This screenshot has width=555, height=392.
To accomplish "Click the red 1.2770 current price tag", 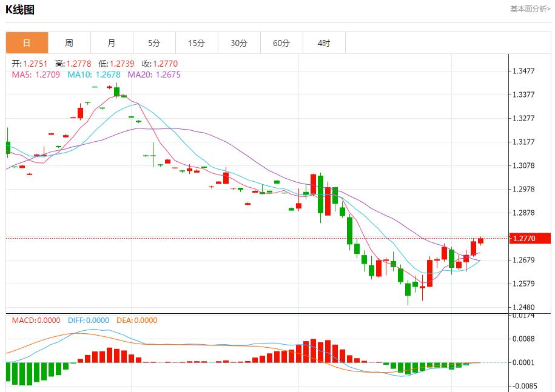I will [529, 239].
